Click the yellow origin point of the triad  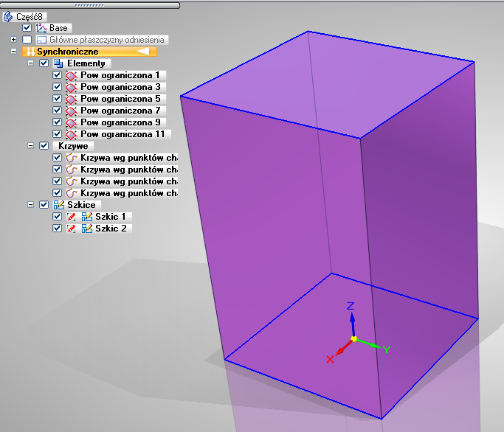click(x=354, y=339)
